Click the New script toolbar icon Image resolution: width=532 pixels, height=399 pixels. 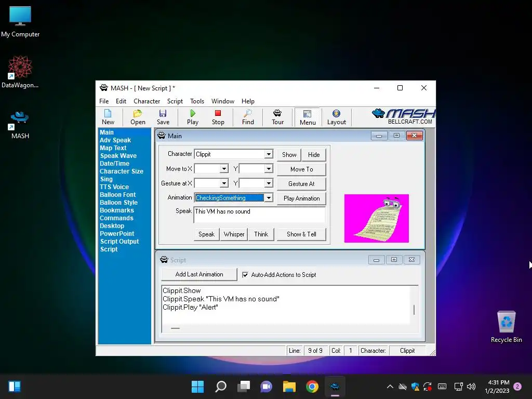coord(108,117)
